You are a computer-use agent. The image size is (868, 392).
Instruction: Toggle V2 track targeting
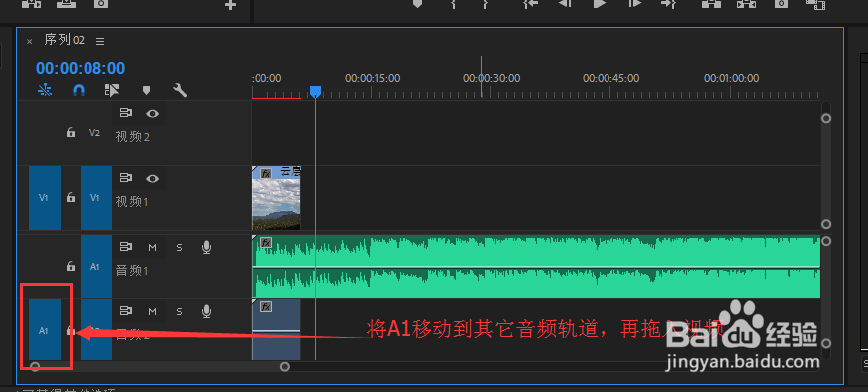point(95,133)
